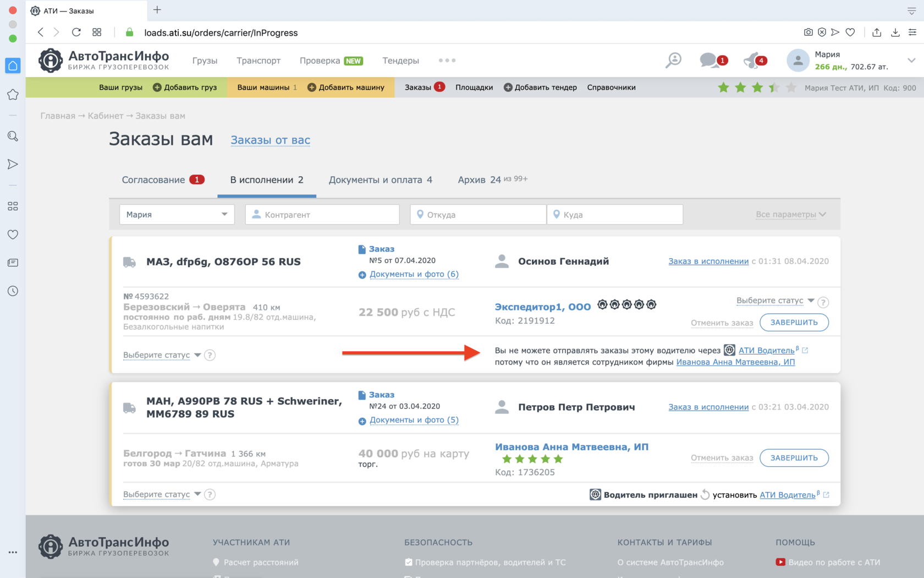Click the plus icon near Документы и фото (6)

click(x=362, y=275)
